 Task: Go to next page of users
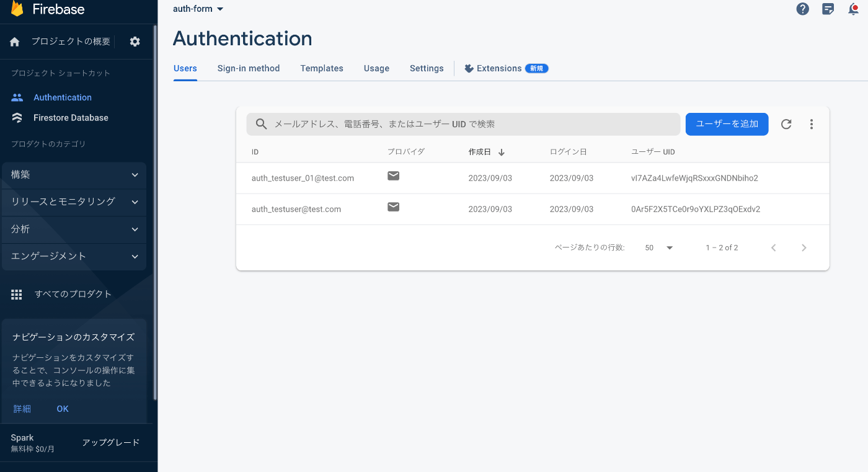(804, 247)
